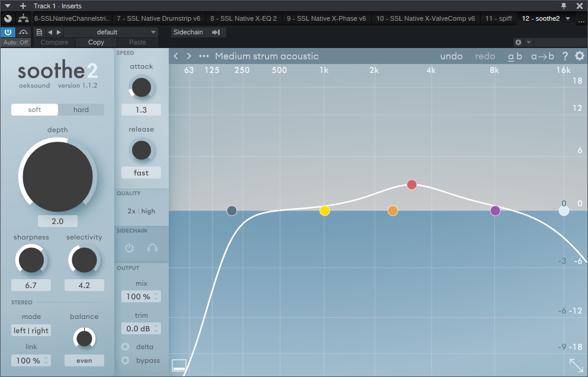Screen dimensions: 588x377
Task: Click the add insert plus icon
Action: 23,6
